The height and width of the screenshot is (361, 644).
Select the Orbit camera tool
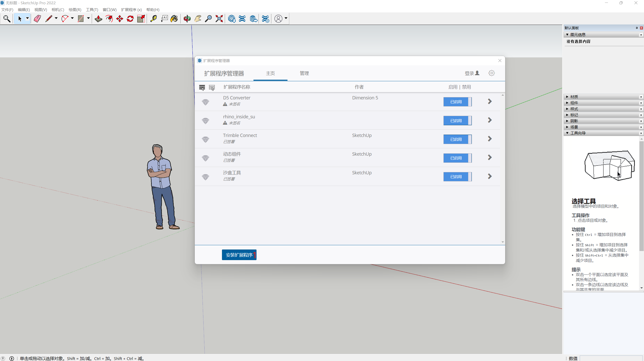[187, 19]
